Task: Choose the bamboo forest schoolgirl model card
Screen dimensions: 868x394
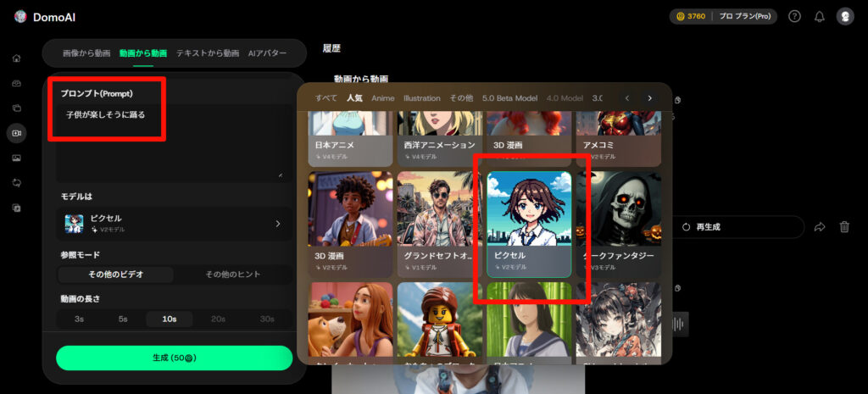Action: pos(529,323)
